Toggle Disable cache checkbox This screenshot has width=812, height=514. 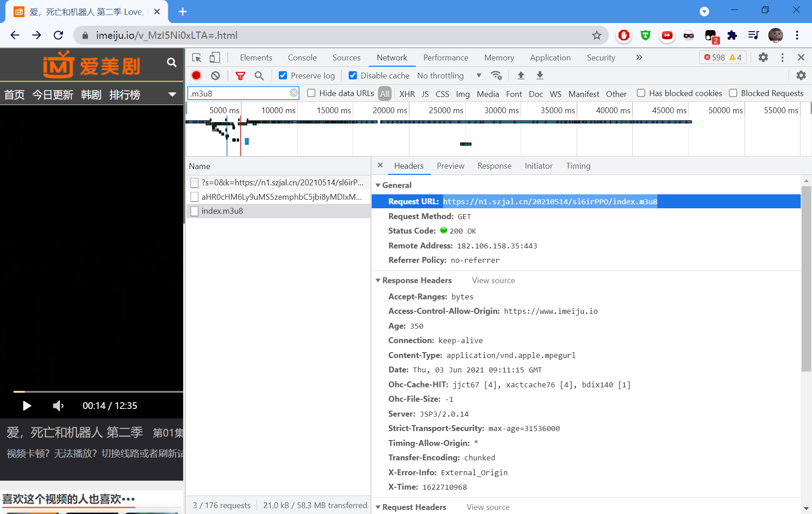[x=353, y=75]
